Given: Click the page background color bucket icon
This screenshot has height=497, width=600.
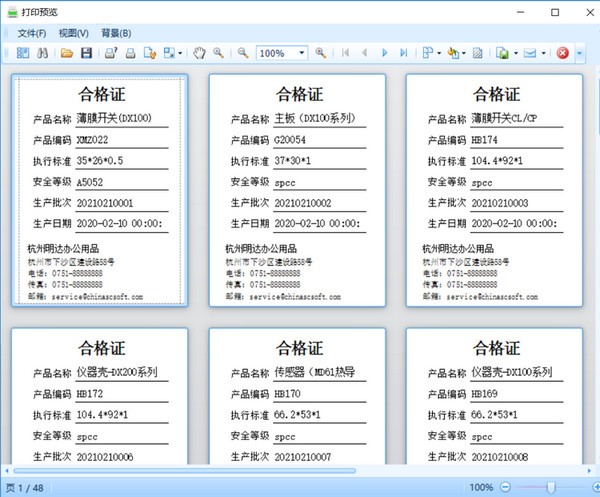Looking at the screenshot, I should 453,53.
